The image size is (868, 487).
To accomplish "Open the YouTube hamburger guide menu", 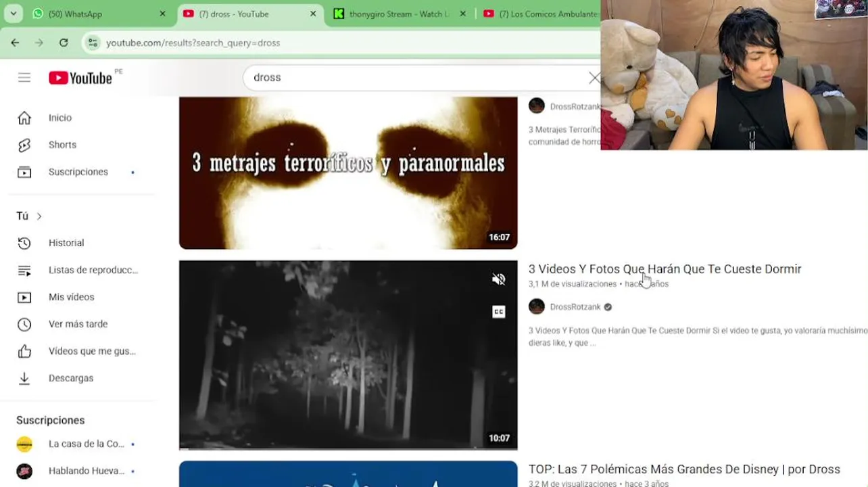I will pos(24,78).
